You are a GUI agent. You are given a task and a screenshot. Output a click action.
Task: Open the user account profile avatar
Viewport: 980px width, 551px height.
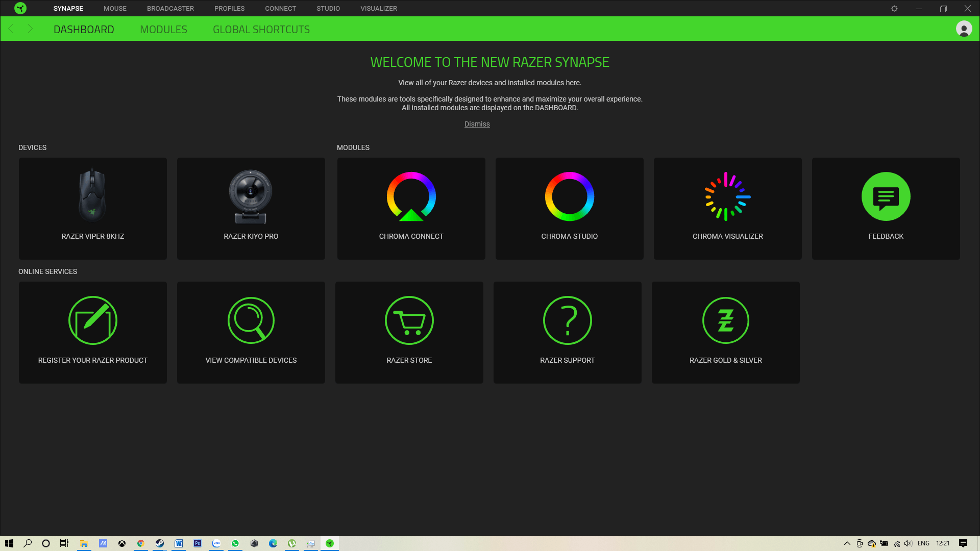pos(964,29)
